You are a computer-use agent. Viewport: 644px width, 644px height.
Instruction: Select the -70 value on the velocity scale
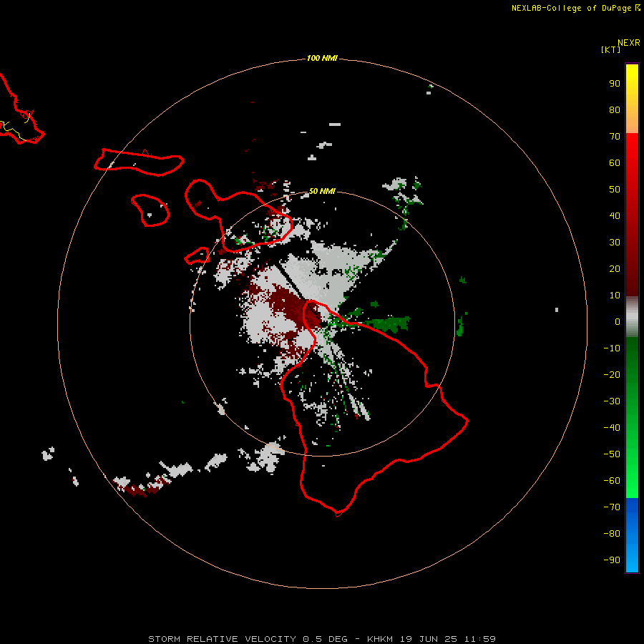pos(612,507)
